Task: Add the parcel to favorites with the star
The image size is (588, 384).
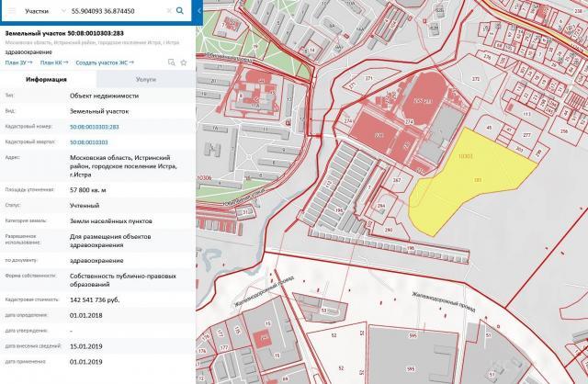Action: [x=184, y=62]
